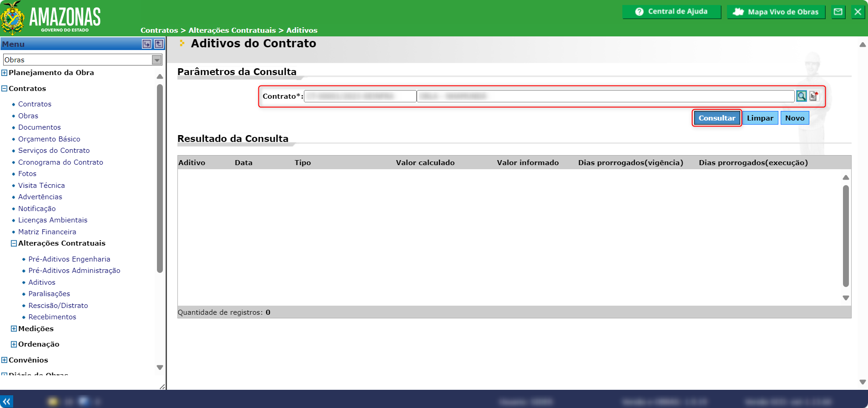Click the Aditivo column header
The image size is (868, 408).
(x=192, y=163)
